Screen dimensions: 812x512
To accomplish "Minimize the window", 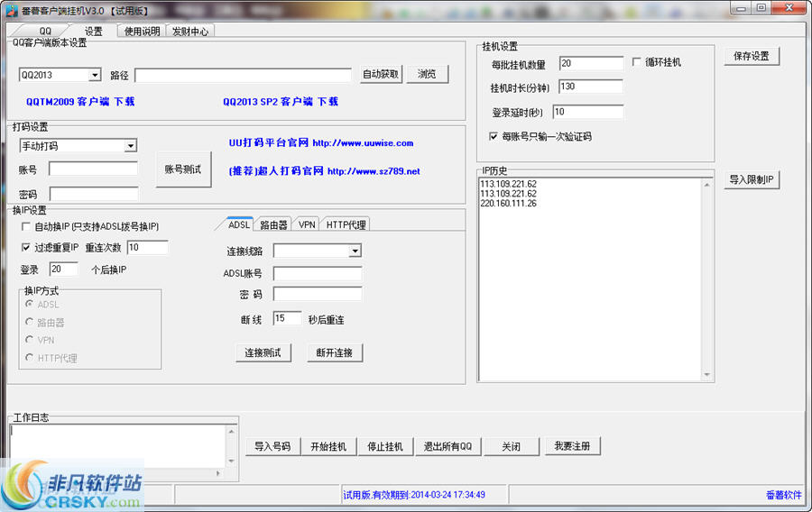I will tap(741, 7).
